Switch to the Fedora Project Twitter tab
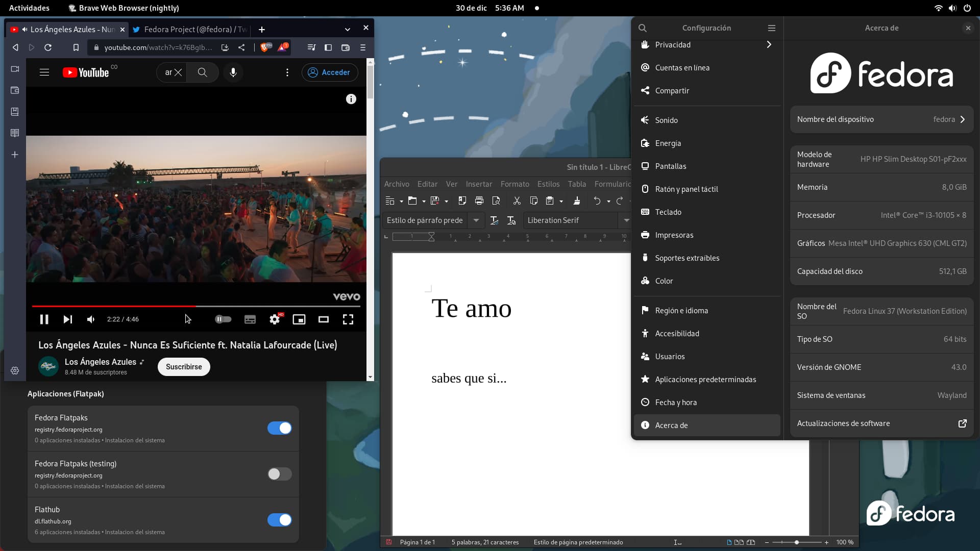Viewport: 980px width, 551px height. (x=190, y=30)
